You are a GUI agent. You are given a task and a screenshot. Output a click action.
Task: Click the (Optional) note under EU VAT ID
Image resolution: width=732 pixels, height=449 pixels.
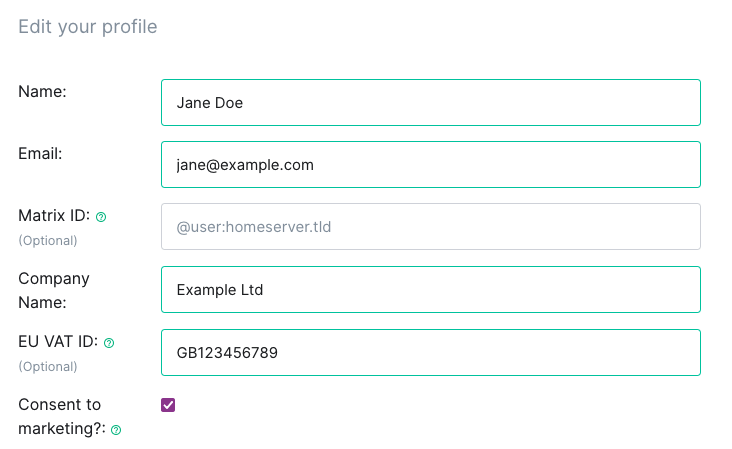pos(48,367)
